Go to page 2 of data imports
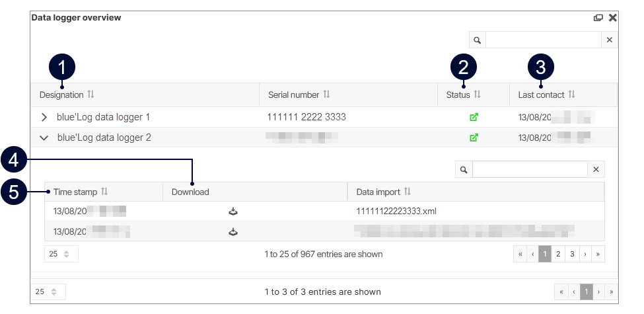 pyautogui.click(x=558, y=255)
